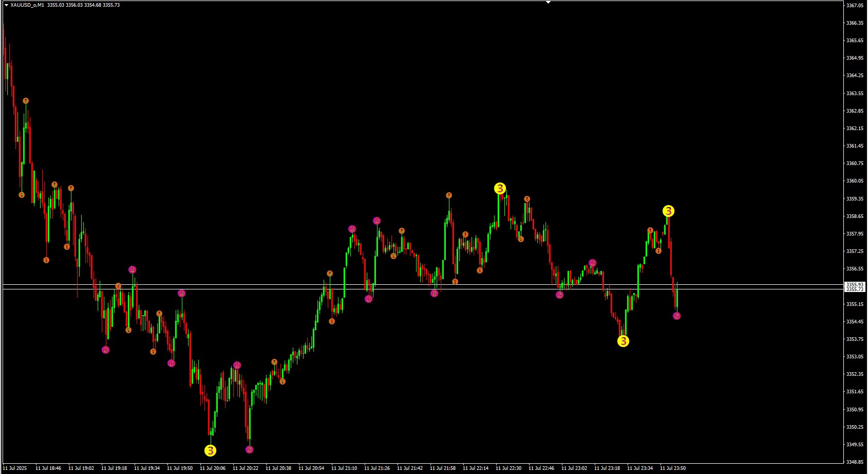868x474 pixels.
Task: Click the 3367.05 price scale label
Action: tap(855, 6)
